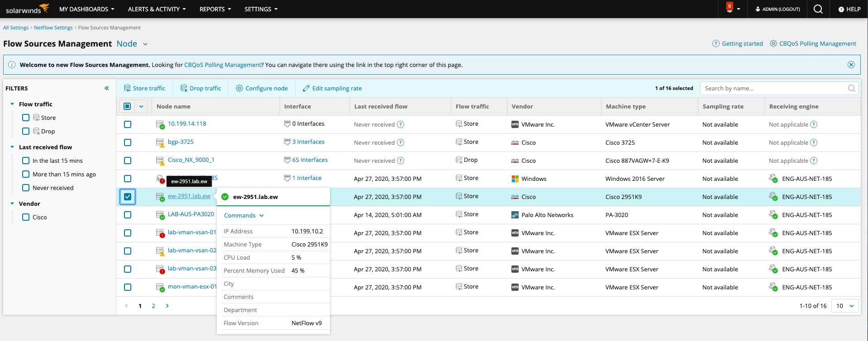
Task: Click the search magnifier icon in top bar
Action: [818, 9]
